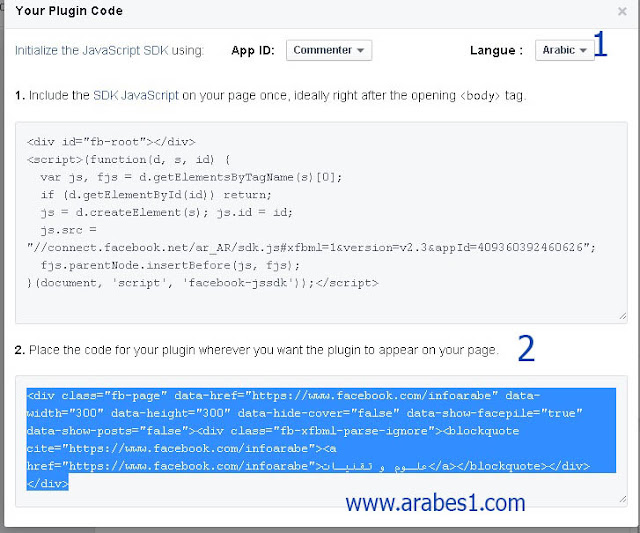Follow the SDK JavaScript link
Image resolution: width=640 pixels, height=533 pixels.
point(136,95)
